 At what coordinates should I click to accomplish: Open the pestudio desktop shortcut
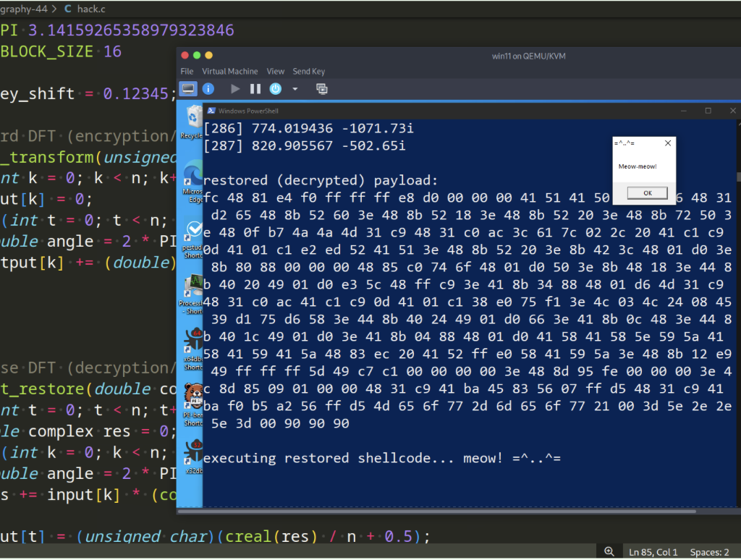point(193,239)
